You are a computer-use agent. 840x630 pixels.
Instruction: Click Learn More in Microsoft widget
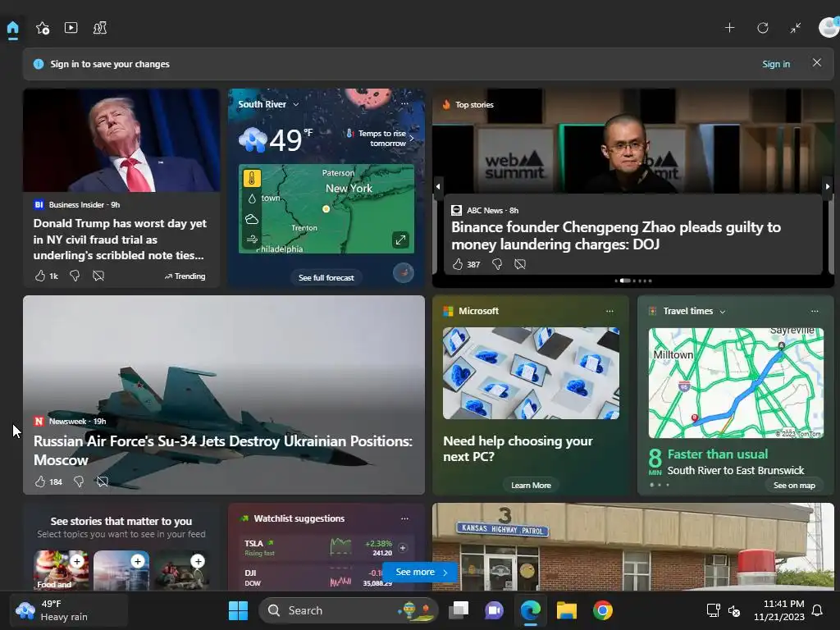coord(531,486)
